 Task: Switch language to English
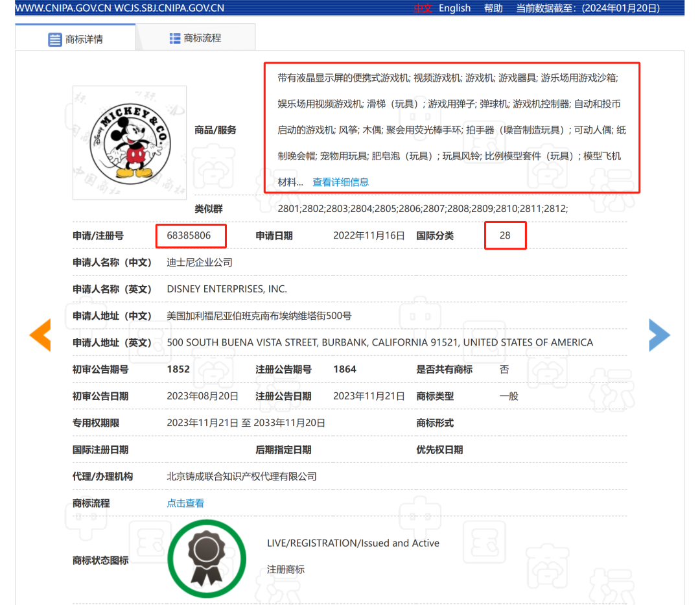(454, 8)
